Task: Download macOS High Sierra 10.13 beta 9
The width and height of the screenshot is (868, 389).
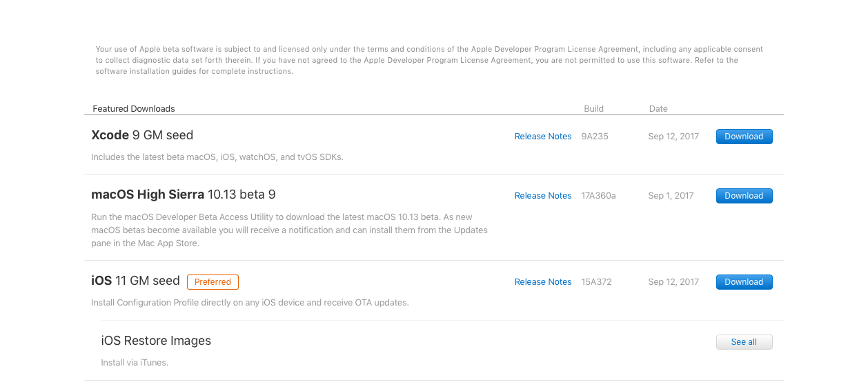Action: (744, 196)
